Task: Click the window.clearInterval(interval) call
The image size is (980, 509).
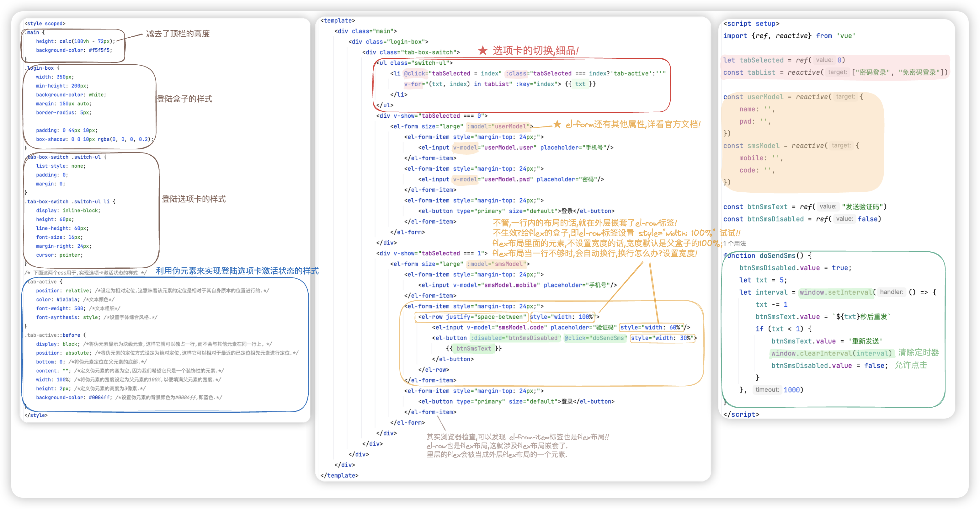Action: (831, 353)
